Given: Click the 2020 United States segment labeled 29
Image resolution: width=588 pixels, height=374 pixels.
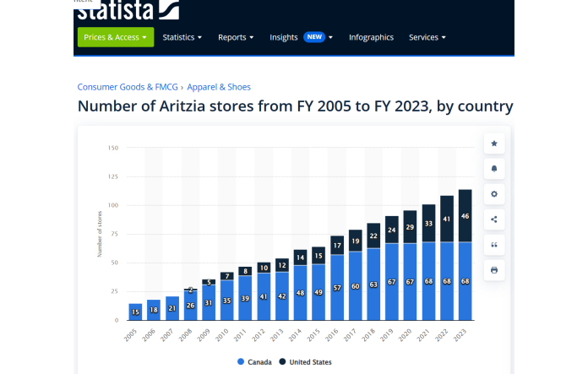Looking at the screenshot, I should pos(410,227).
